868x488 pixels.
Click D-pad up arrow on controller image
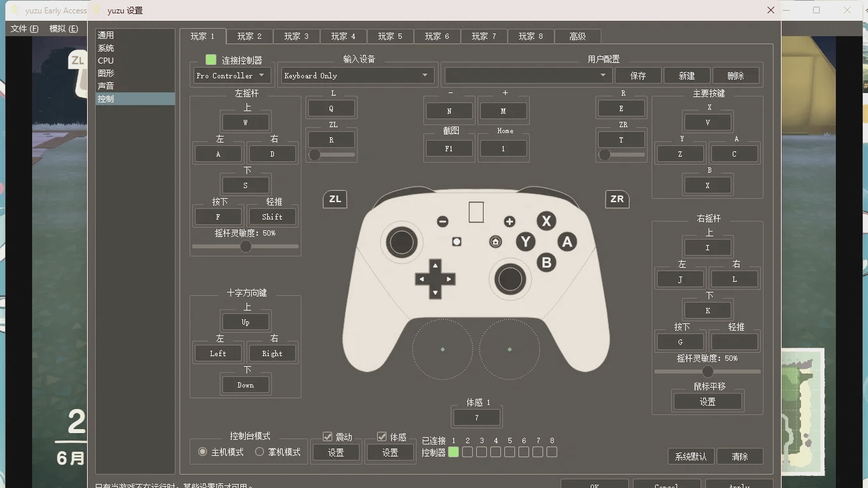[435, 266]
